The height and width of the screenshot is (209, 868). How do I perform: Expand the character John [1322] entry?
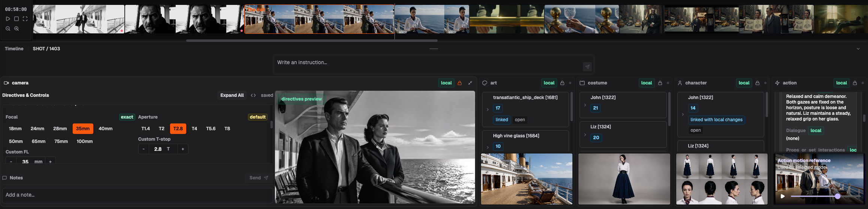(683, 114)
